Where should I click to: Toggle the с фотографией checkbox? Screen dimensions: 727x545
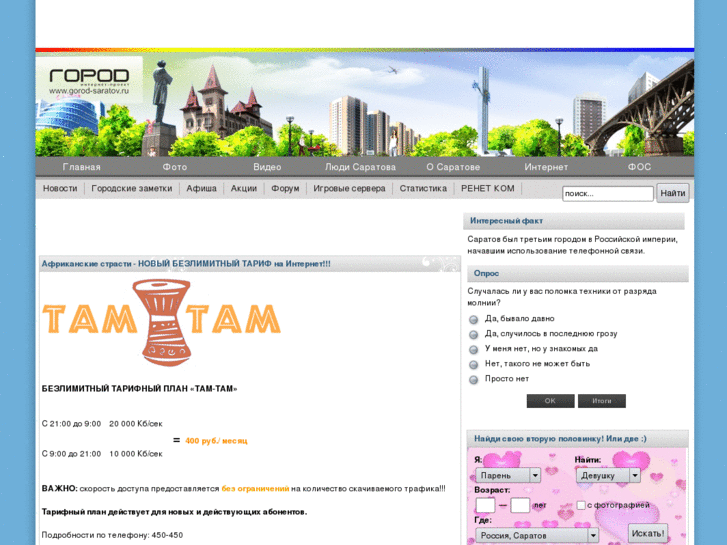point(580,505)
